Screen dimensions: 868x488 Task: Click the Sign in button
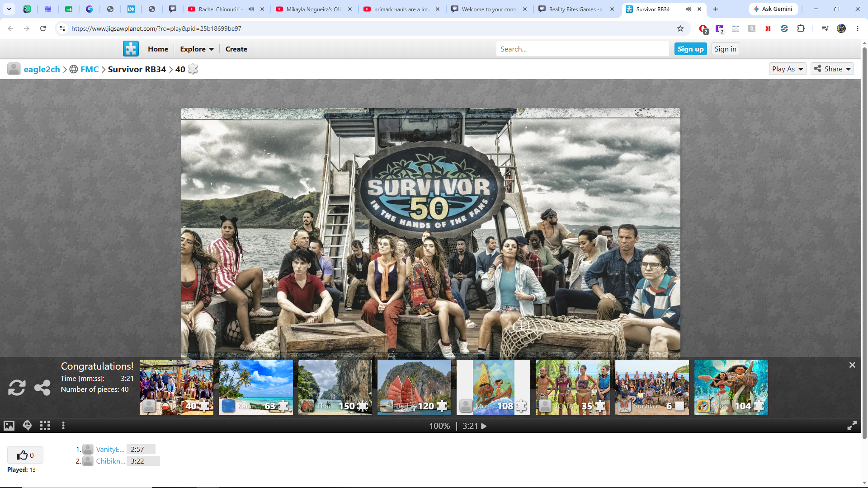[x=726, y=49]
